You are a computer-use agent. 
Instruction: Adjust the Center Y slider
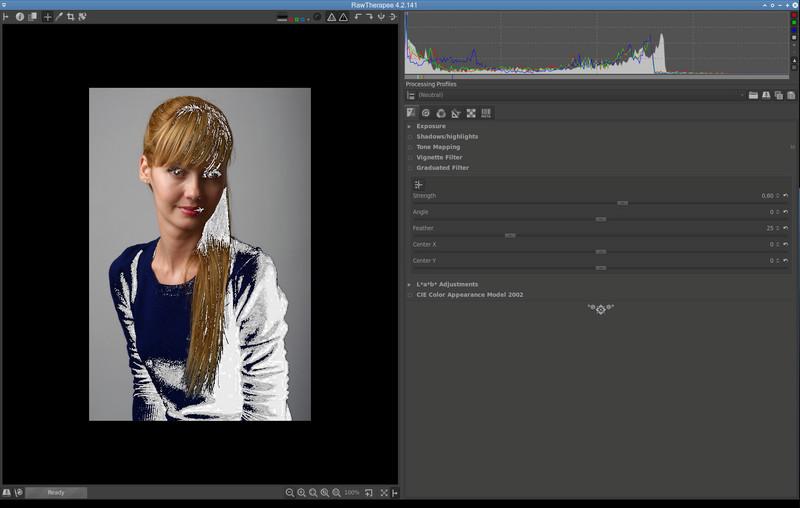click(600, 268)
